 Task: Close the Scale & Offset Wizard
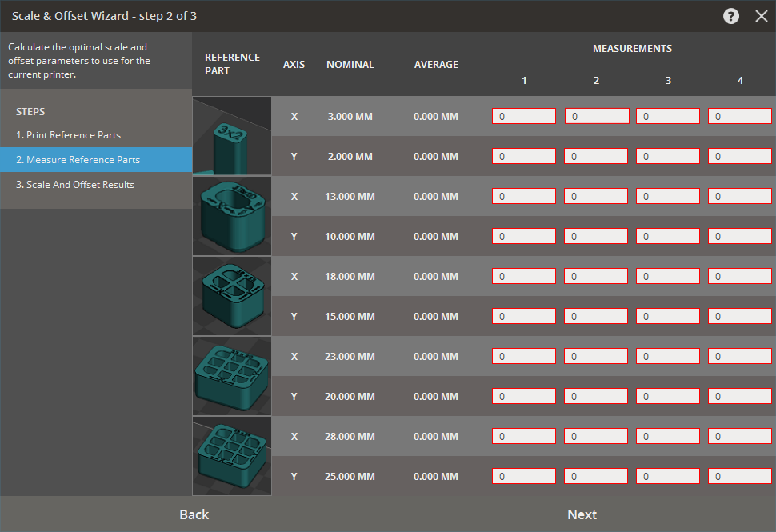tap(761, 16)
